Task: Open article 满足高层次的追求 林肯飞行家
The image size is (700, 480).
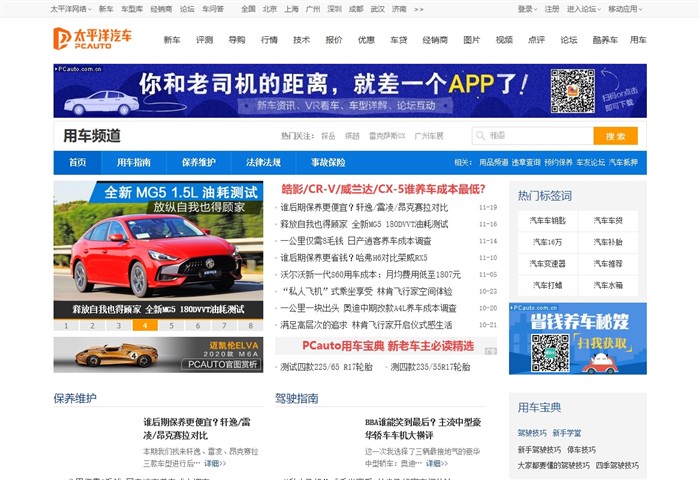Action: pos(366,325)
